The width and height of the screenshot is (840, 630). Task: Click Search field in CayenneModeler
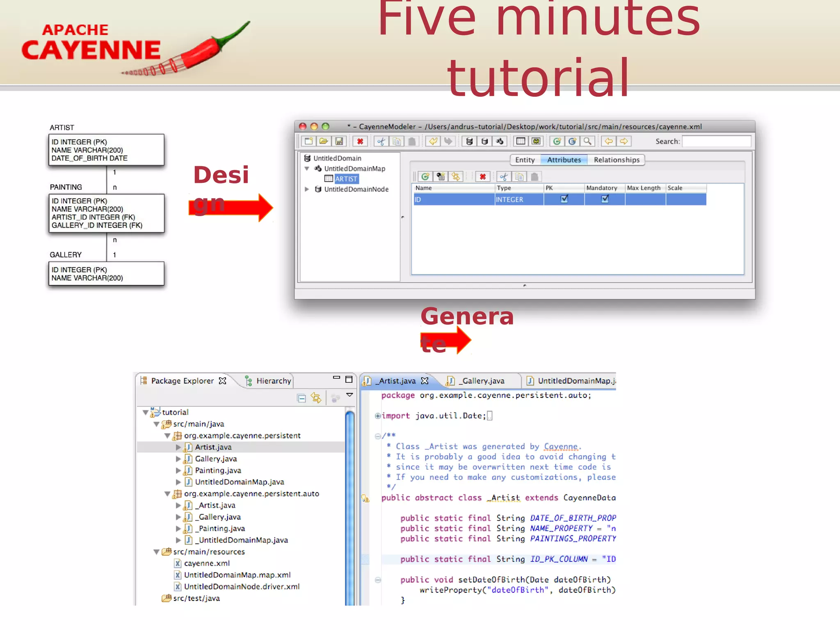(x=717, y=142)
